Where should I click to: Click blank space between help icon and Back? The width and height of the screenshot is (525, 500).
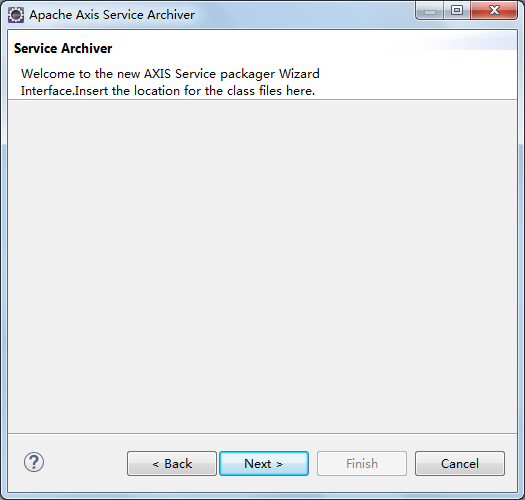tap(85, 463)
